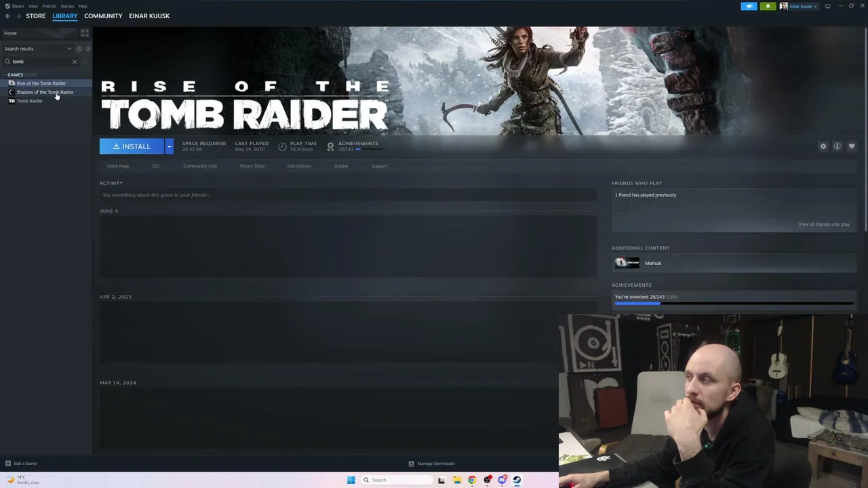Viewport: 868px width, 488px height.
Task: Click the TR game list icon
Action: (12, 101)
